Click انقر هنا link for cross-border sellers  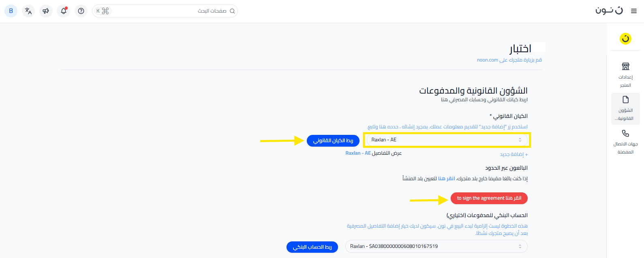click(447, 179)
